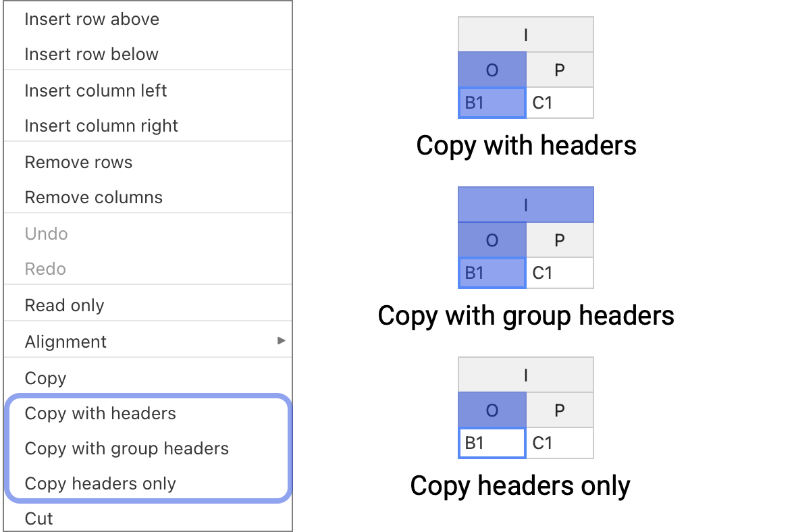Choose 'Insert column left' from the menu
The width and height of the screenshot is (794, 532).
point(95,90)
